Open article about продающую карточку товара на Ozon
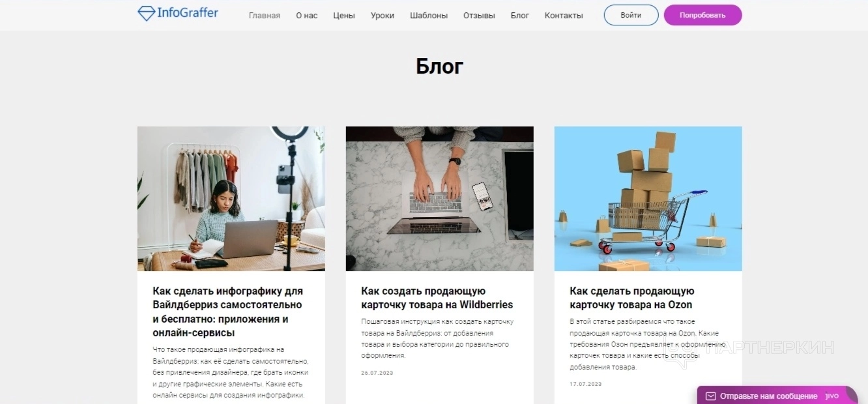The image size is (868, 404). [x=632, y=298]
